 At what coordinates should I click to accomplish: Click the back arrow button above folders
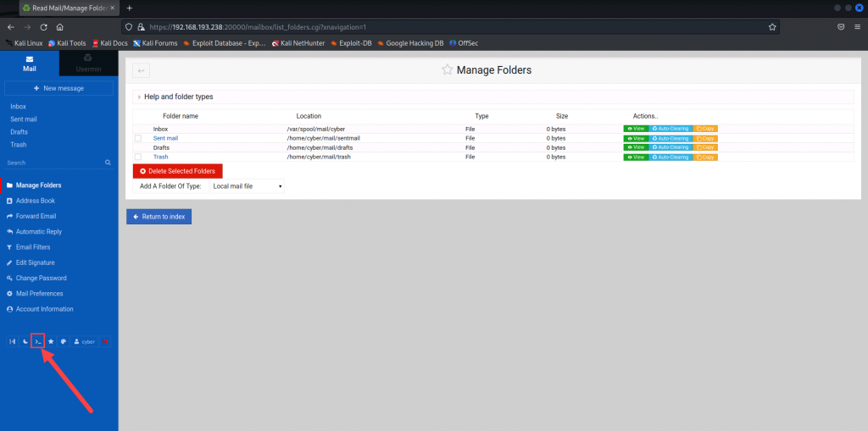point(142,70)
